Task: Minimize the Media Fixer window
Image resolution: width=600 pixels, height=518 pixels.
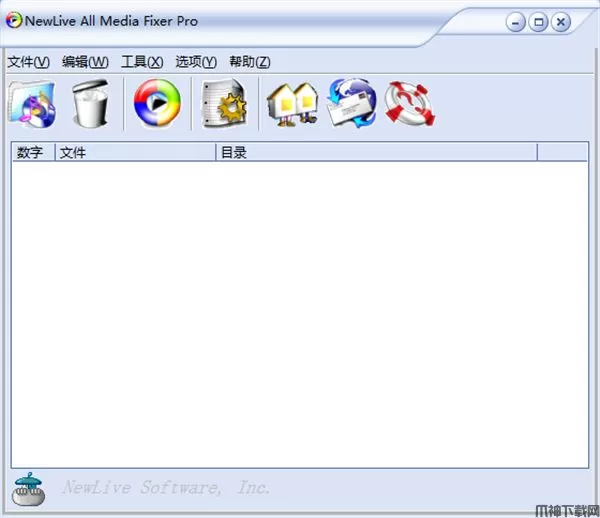Action: coord(515,22)
